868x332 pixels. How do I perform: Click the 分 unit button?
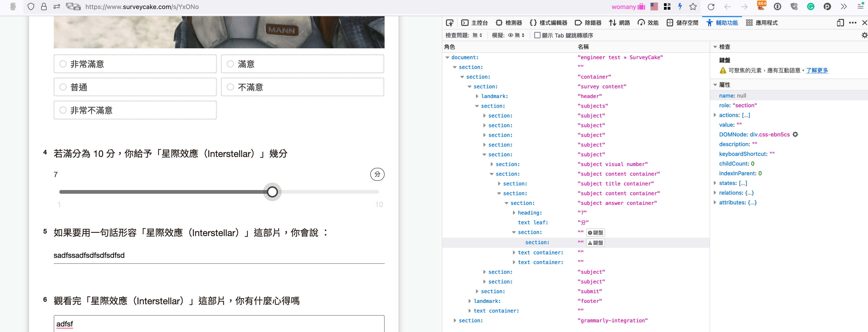pos(377,174)
